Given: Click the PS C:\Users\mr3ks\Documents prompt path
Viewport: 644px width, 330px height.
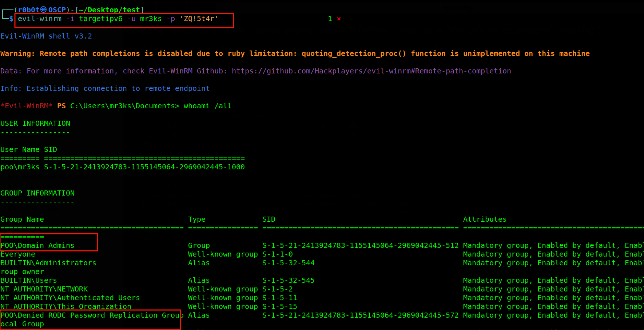Looking at the screenshot, I should pos(118,106).
